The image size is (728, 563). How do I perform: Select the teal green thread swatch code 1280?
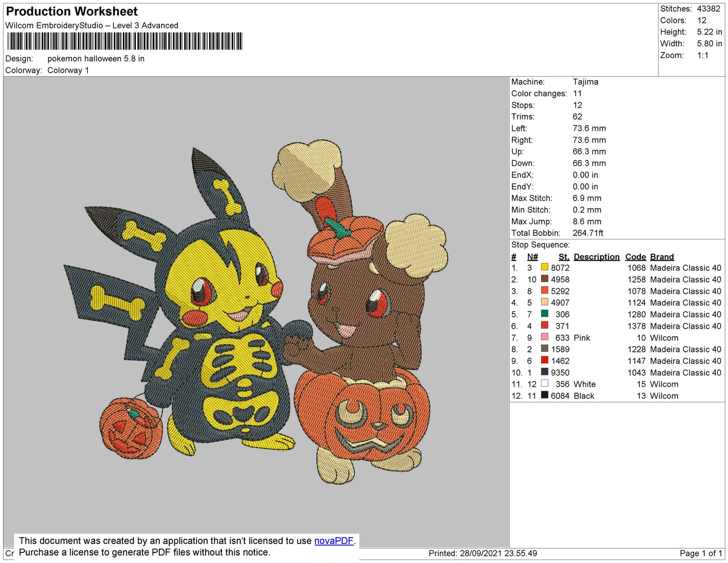[x=545, y=314]
